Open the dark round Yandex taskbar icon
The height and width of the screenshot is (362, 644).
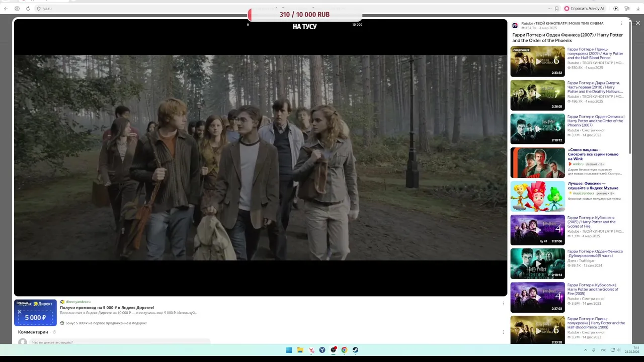click(x=323, y=350)
